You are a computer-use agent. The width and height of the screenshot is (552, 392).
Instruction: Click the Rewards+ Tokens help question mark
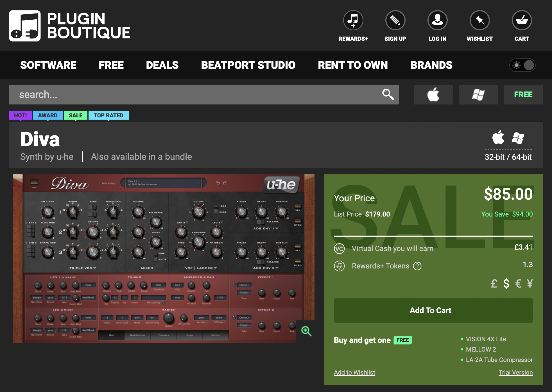(417, 266)
